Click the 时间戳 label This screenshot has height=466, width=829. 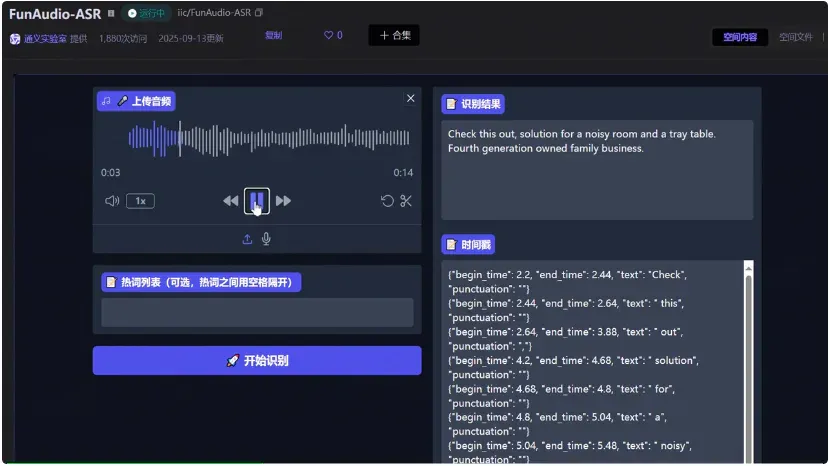pos(468,245)
